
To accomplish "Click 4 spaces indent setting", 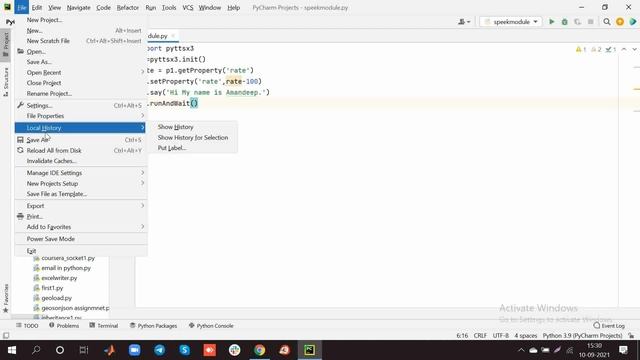I will pyautogui.click(x=526, y=336).
